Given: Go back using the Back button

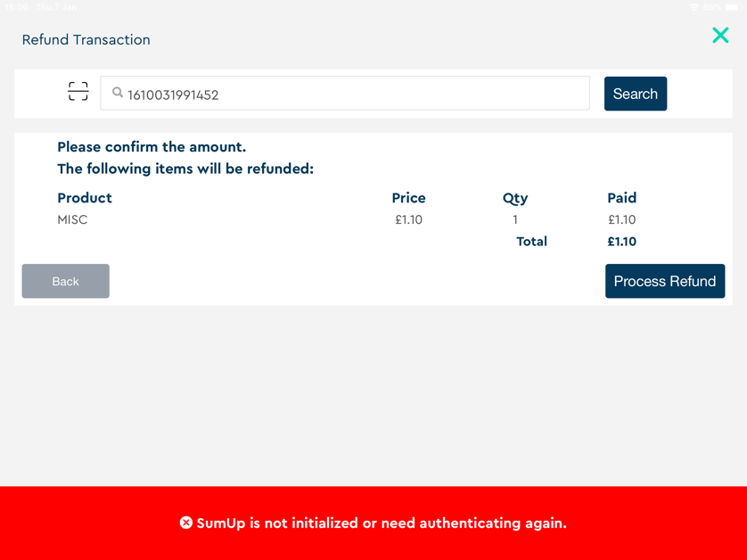Looking at the screenshot, I should tap(65, 281).
